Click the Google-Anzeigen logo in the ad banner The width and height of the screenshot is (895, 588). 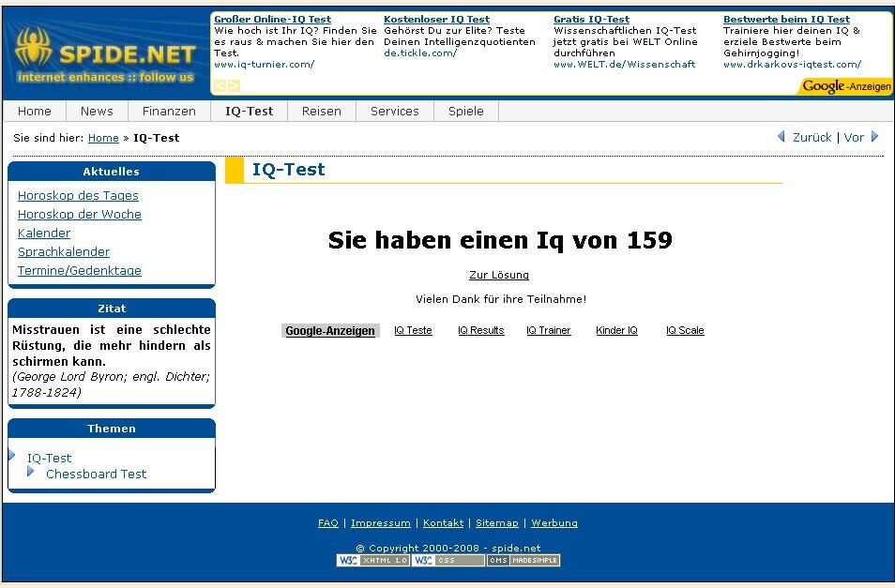[846, 86]
